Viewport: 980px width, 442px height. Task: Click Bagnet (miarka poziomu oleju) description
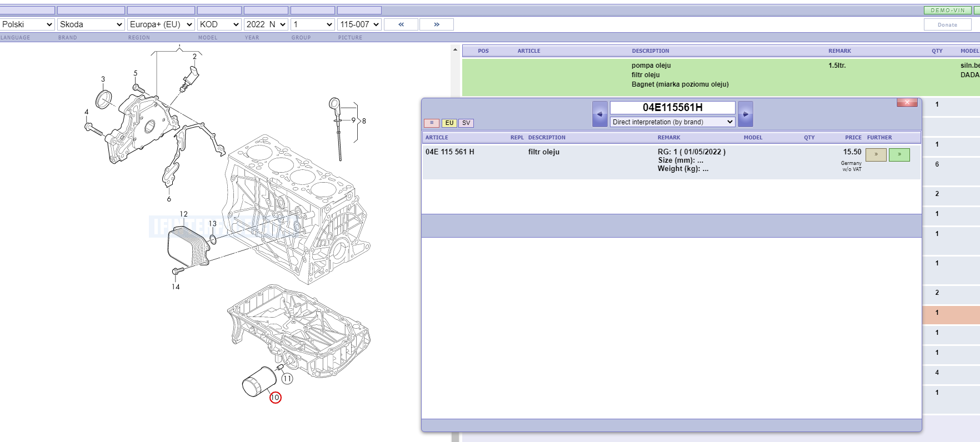(680, 84)
